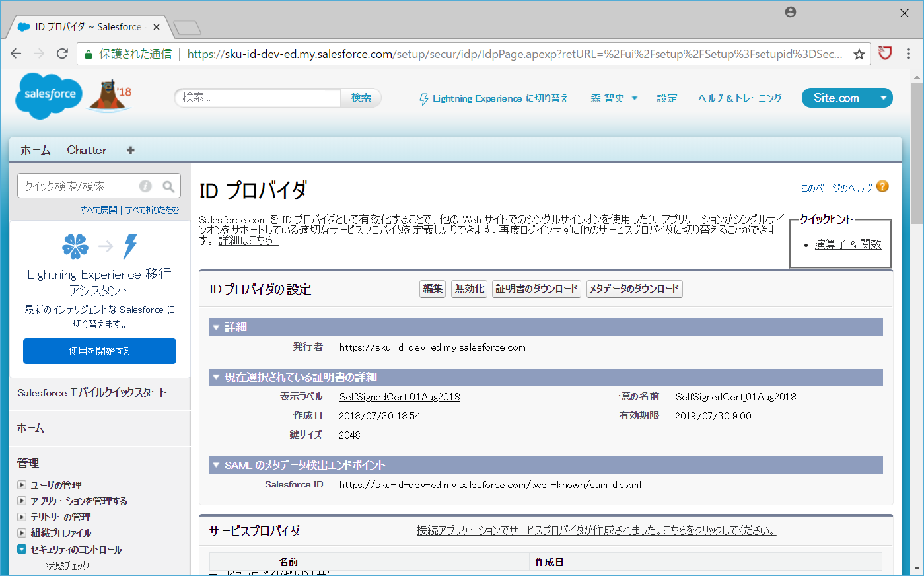
Task: Click the 詳細はこちら link
Action: tap(249, 240)
